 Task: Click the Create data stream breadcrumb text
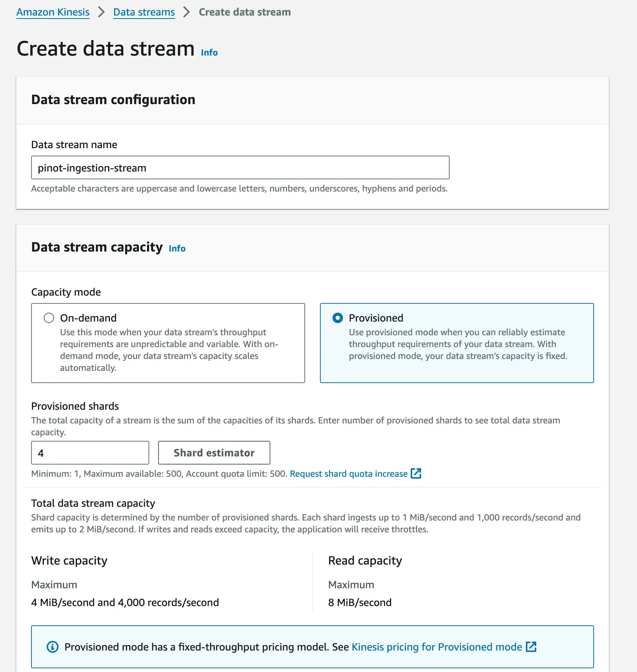click(x=245, y=12)
